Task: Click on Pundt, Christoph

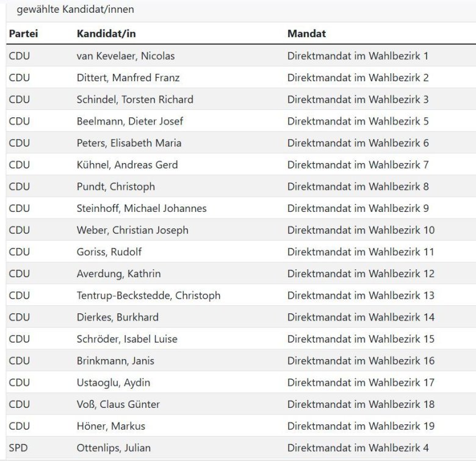Action: (116, 186)
